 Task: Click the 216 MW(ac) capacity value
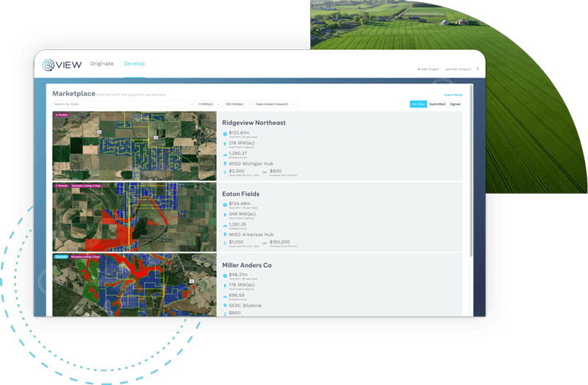tap(242, 143)
